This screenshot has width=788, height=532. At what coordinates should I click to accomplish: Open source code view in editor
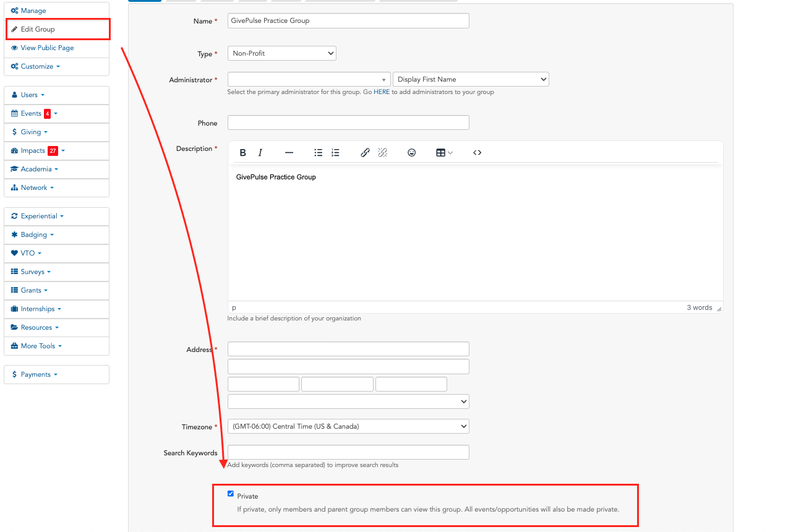pos(477,153)
